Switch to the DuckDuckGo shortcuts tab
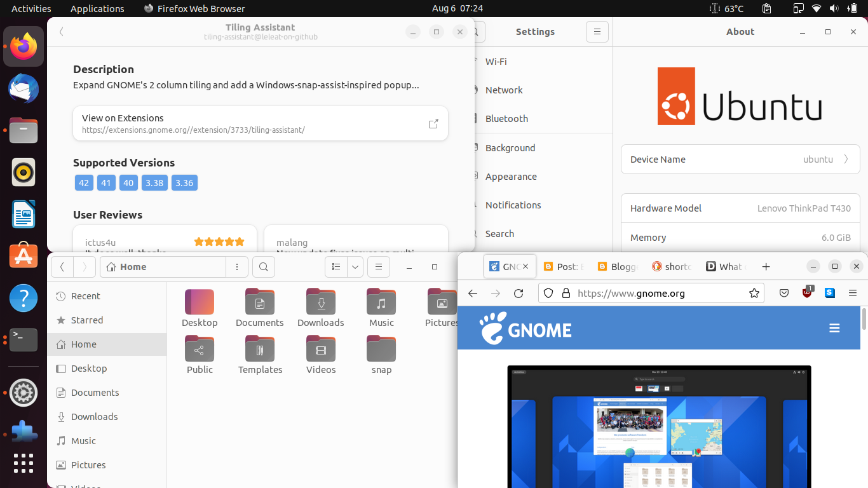This screenshot has width=868, height=488. coord(672,267)
